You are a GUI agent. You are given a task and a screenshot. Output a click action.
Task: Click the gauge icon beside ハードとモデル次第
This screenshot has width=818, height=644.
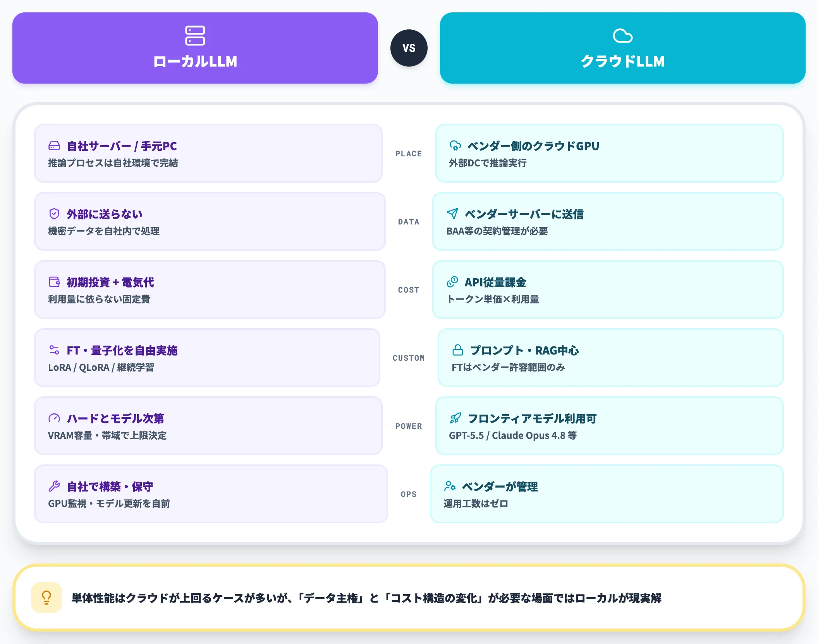click(54, 418)
